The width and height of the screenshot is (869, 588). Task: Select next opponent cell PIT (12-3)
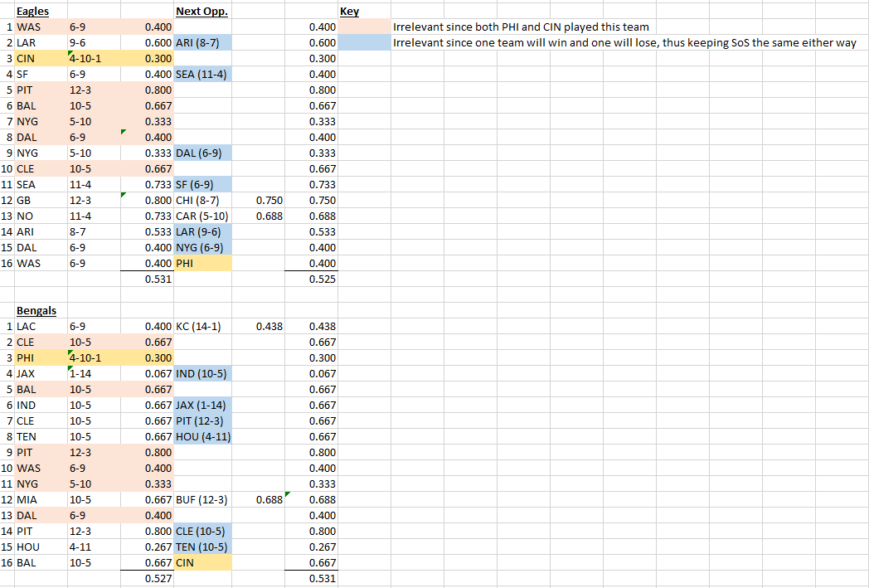(202, 421)
